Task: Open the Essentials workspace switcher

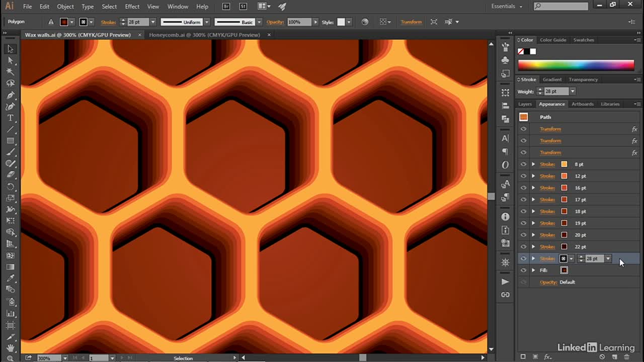Action: coord(507,7)
